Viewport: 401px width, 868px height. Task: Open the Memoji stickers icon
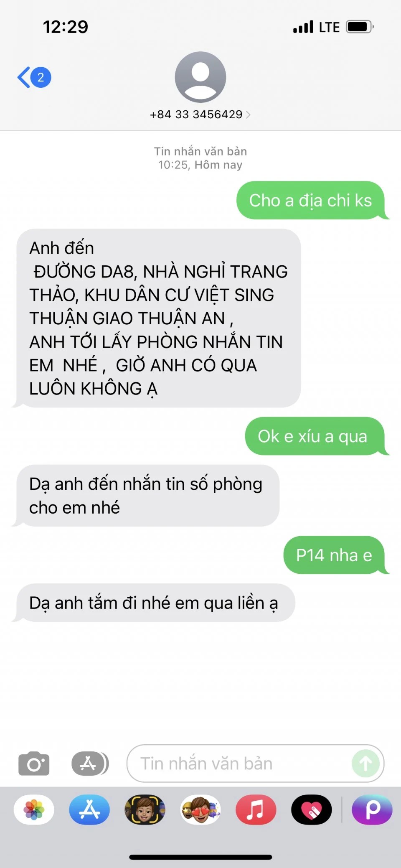click(200, 809)
